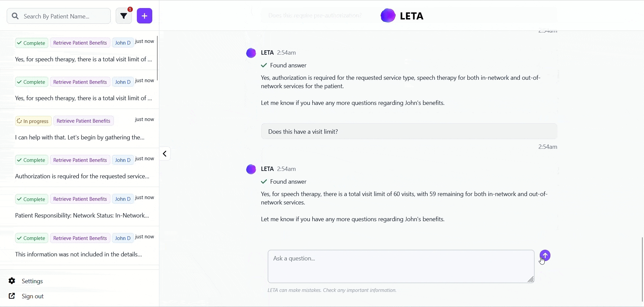
Task: Click the sidebar conversation list scrollbar
Action: (157, 59)
